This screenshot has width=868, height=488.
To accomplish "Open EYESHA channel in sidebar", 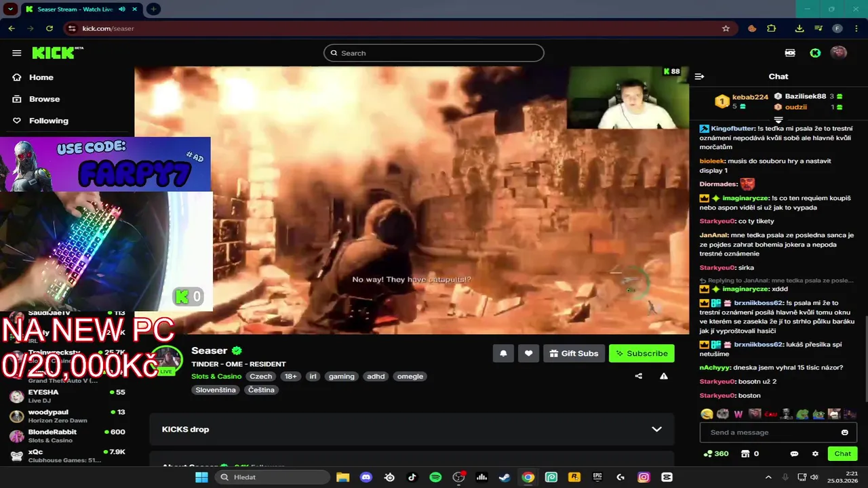I will tap(66, 396).
